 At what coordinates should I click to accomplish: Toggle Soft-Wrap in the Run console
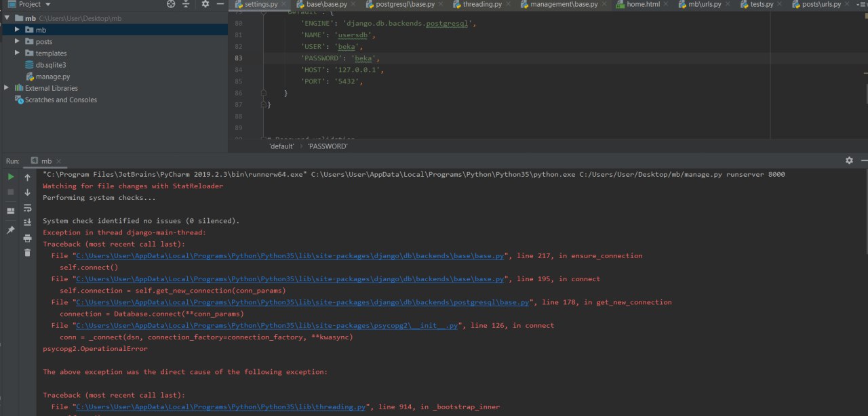pyautogui.click(x=28, y=207)
